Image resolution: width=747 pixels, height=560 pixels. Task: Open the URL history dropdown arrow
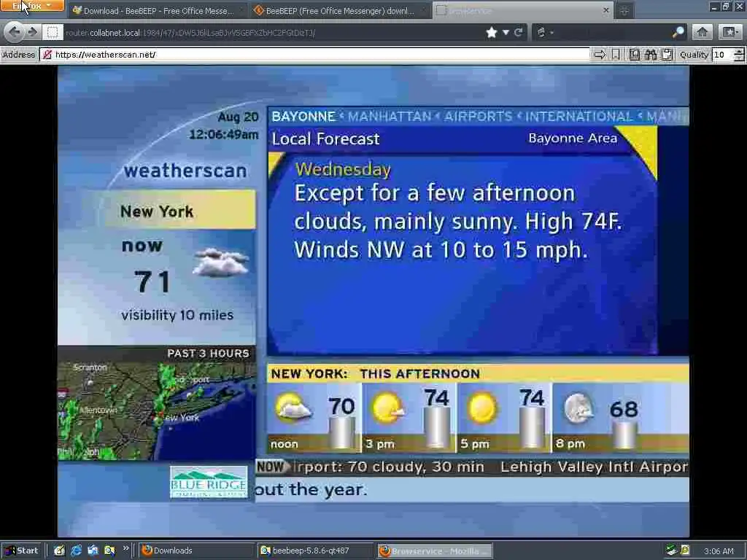506,32
